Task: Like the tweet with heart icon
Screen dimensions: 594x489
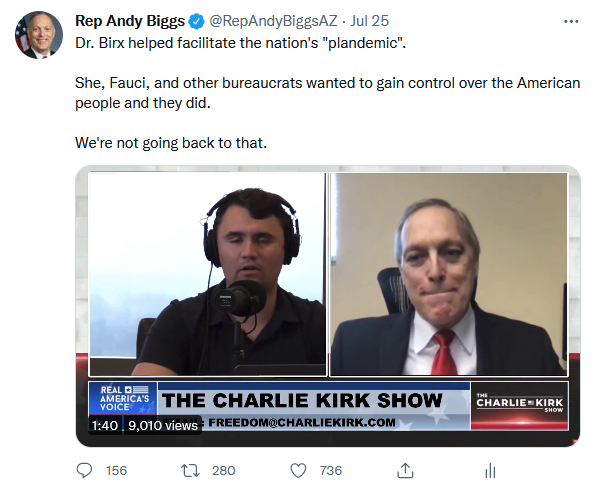Action: click(x=298, y=471)
